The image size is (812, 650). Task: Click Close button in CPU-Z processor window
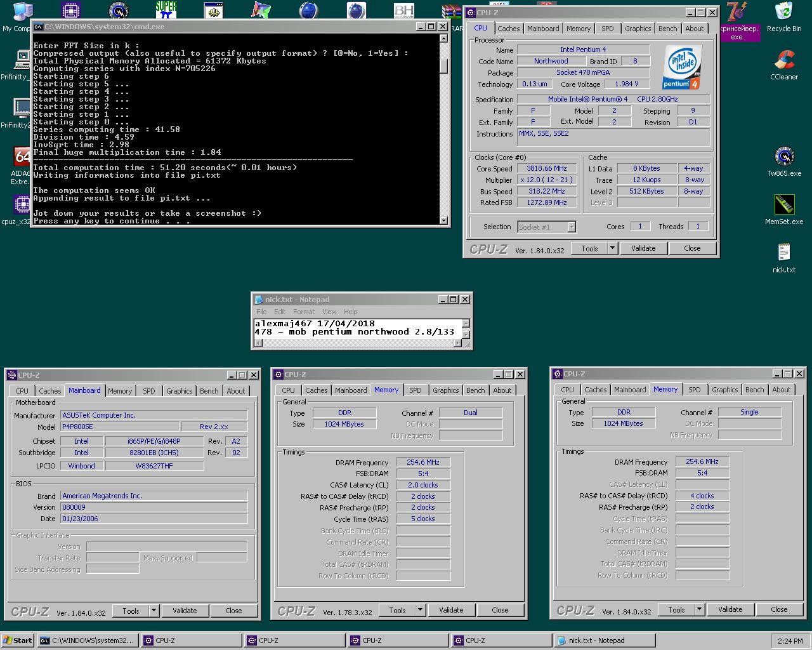pos(692,248)
